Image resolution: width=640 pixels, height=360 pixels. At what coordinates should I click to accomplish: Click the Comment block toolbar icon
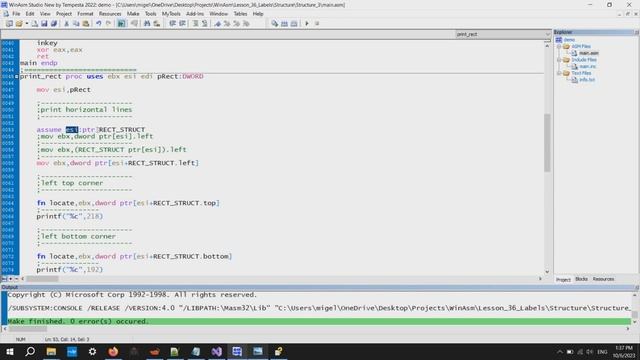(195, 24)
